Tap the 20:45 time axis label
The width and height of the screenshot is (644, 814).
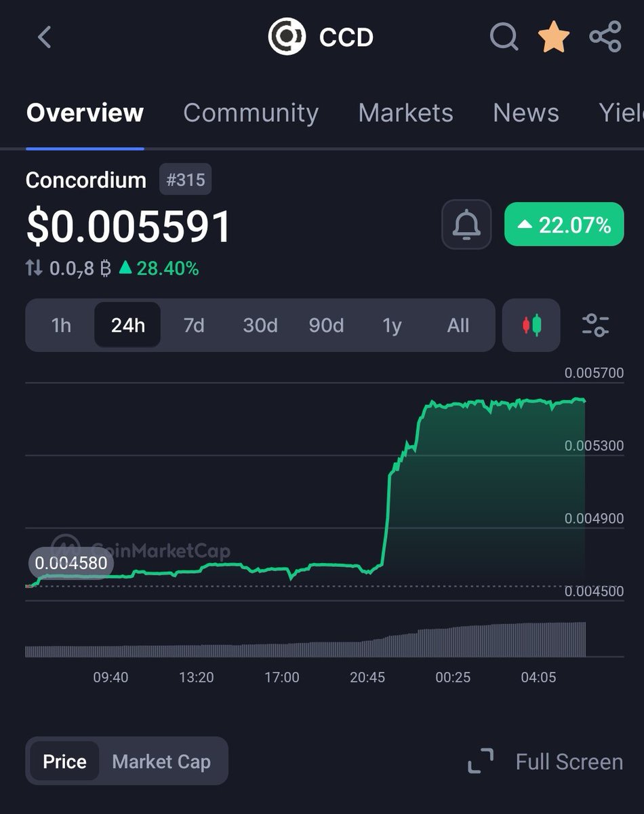(367, 677)
